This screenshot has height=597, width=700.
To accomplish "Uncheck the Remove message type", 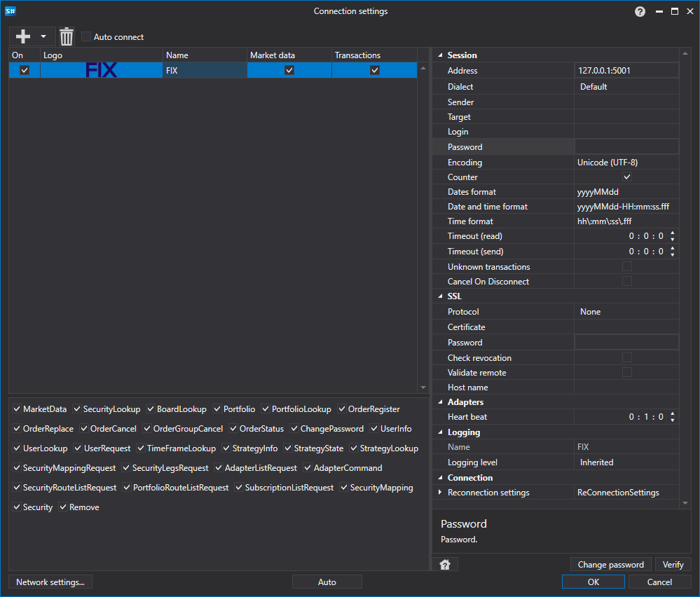I will tap(63, 507).
